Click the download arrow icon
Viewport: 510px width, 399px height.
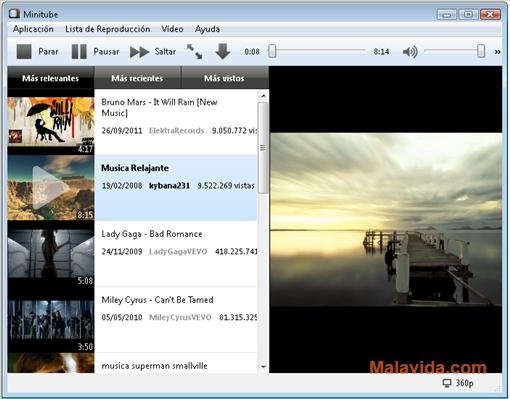point(223,52)
